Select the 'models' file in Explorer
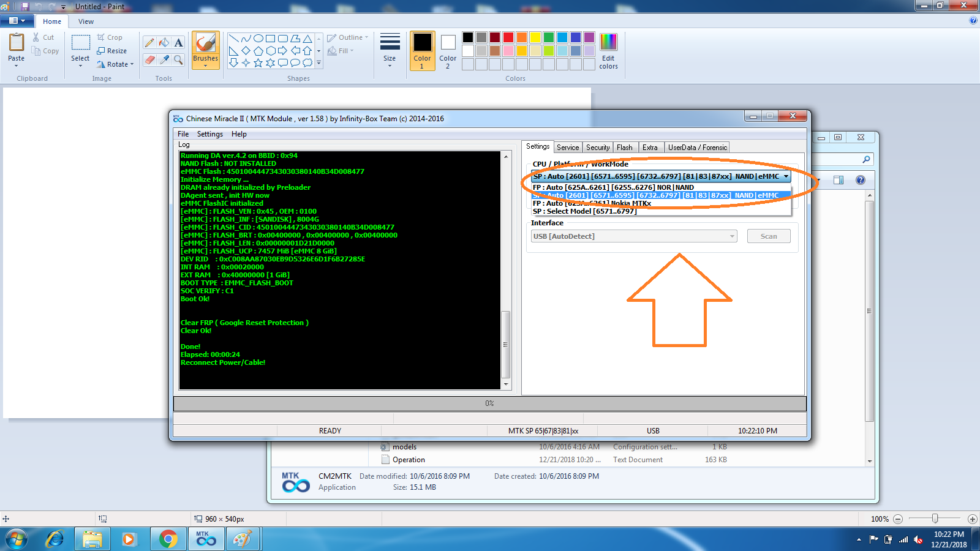The height and width of the screenshot is (551, 980). [404, 447]
